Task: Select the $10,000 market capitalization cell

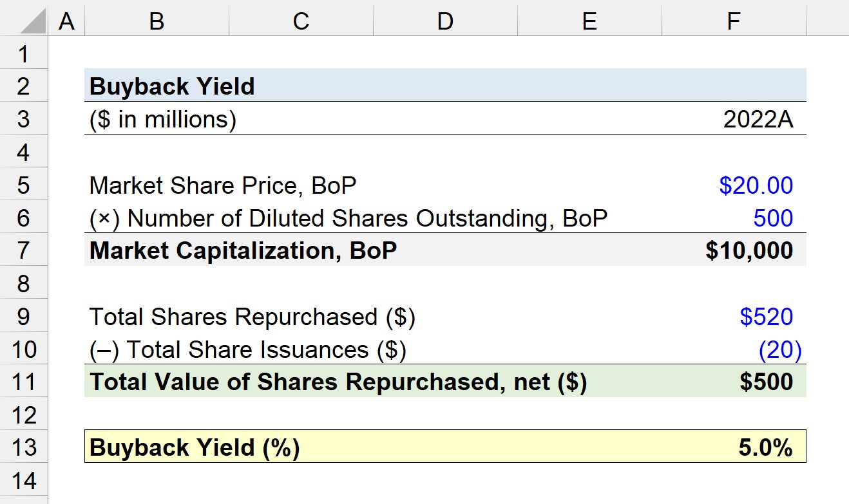Action: click(x=734, y=250)
